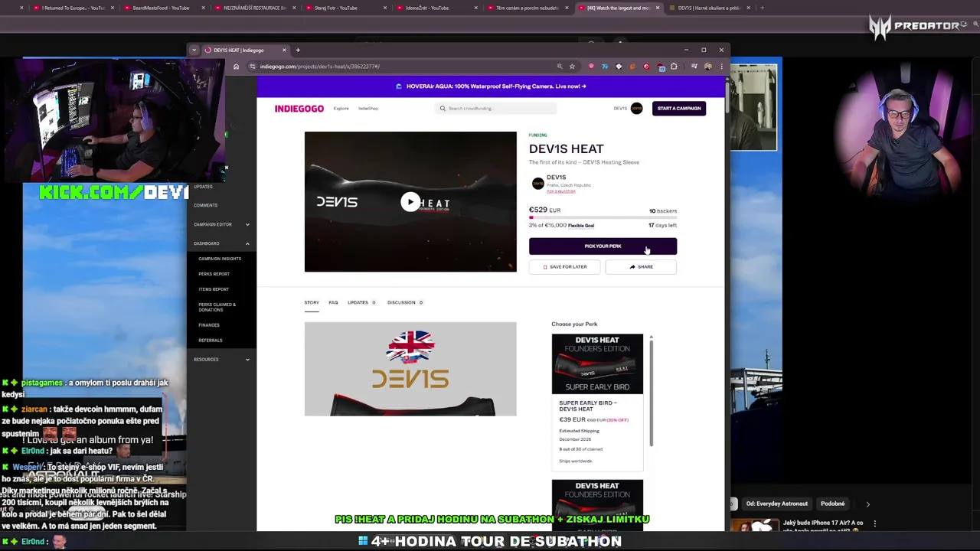The image size is (980, 551).
Task: Open the browser three-dot menu
Action: [720, 67]
